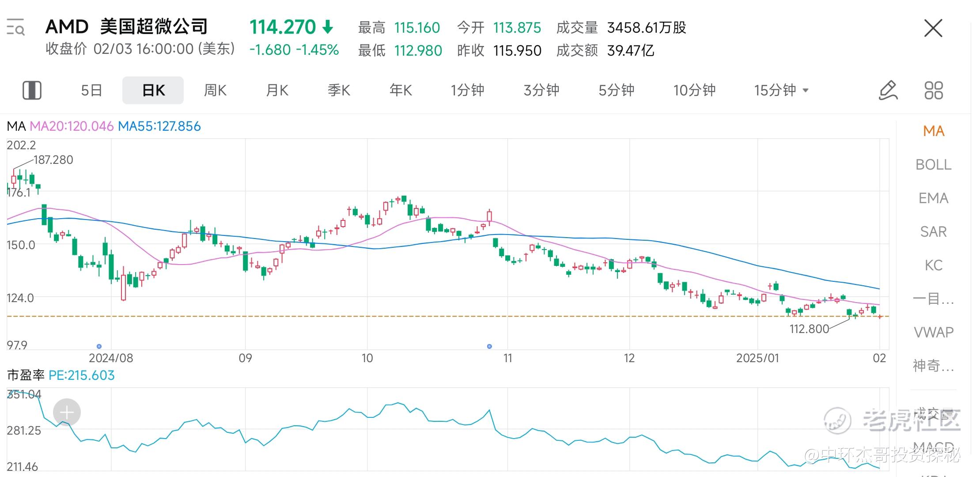Select the 日K daily candlestick tab
Screen dimensions: 980x477
153,90
